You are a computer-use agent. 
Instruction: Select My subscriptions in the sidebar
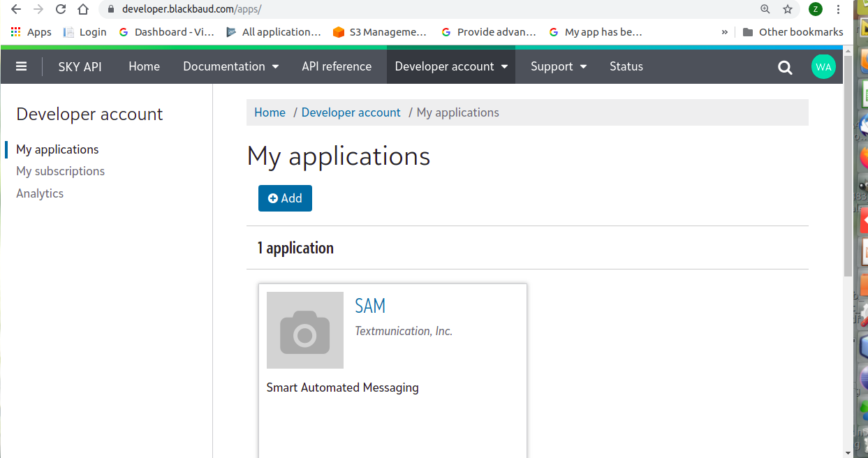click(60, 171)
